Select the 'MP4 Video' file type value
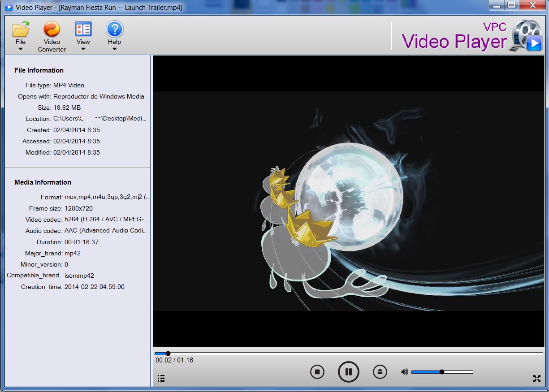This screenshot has width=549, height=392. point(69,85)
